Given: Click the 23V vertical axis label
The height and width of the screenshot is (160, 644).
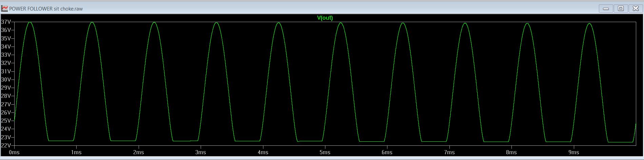Looking at the screenshot, I should [6, 137].
